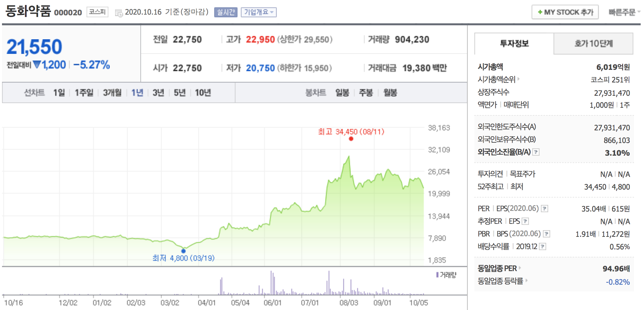644x310 pixels.
Task: Show the 월봉 monthly candle chart
Action: point(390,92)
